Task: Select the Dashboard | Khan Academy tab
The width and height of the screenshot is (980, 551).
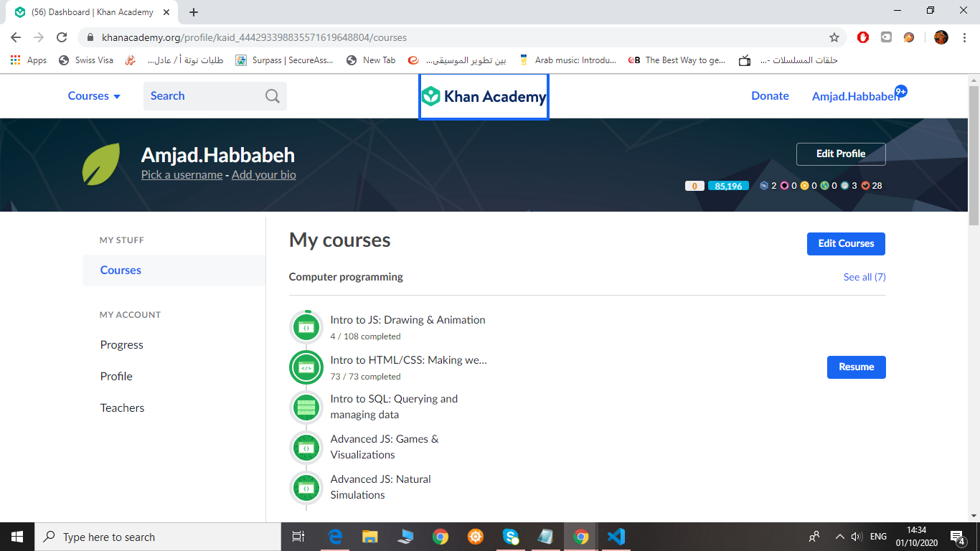Action: 93,12
